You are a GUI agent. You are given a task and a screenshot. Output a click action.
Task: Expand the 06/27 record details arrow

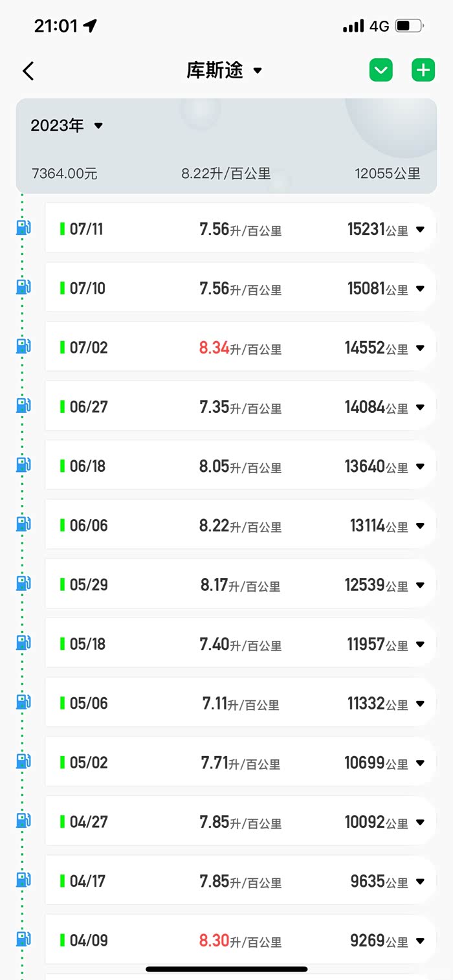tap(420, 407)
